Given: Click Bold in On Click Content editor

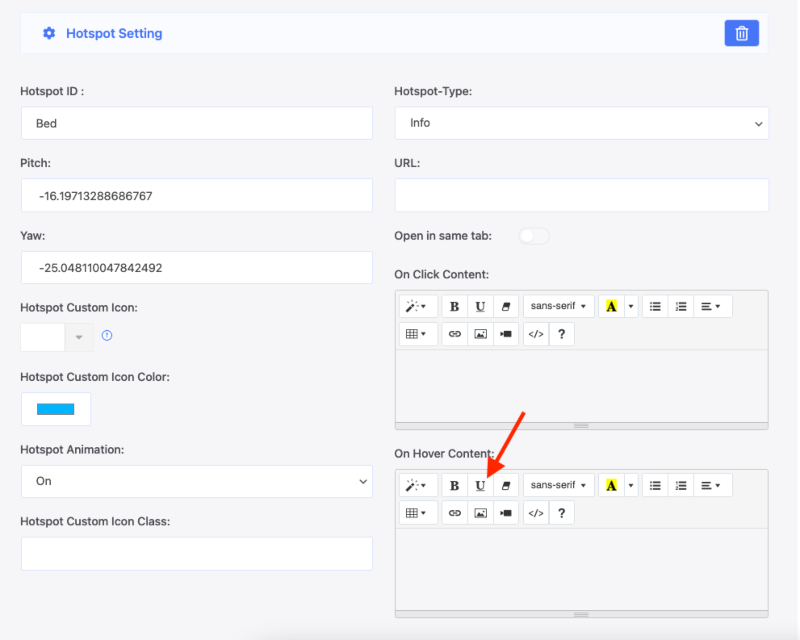Looking at the screenshot, I should click(454, 306).
